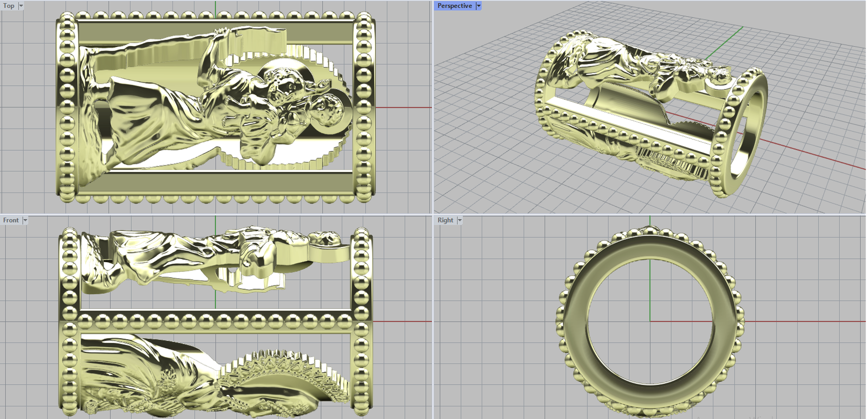Expand the Front viewport menu arrow

(x=25, y=220)
